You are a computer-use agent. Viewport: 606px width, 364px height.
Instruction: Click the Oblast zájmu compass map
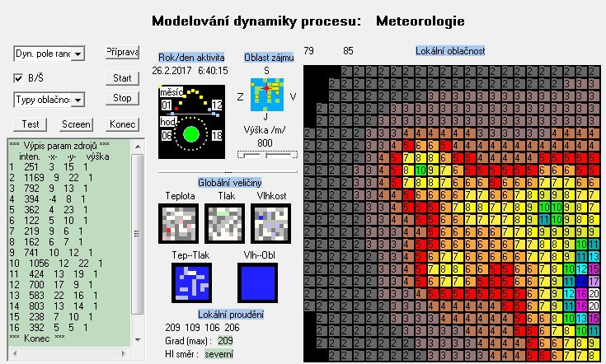(x=266, y=96)
